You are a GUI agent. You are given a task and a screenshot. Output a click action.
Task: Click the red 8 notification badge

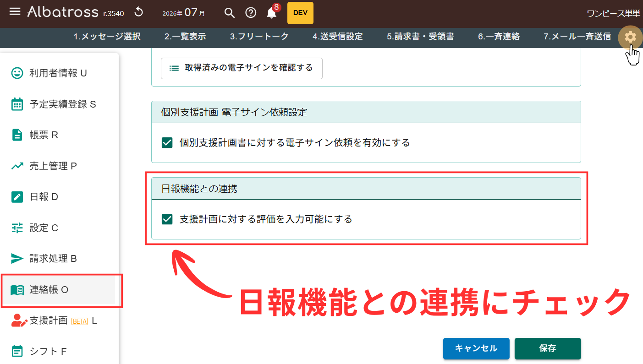tap(276, 7)
